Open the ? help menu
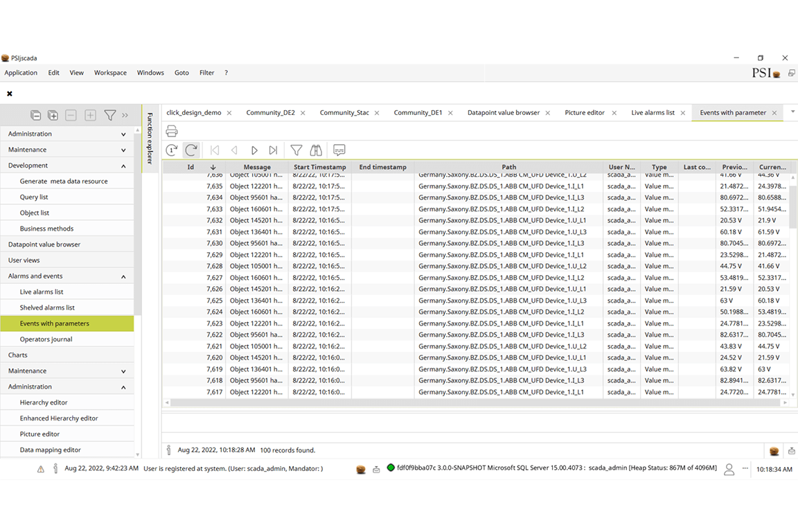Viewport: 798px width, 532px height. [x=226, y=73]
